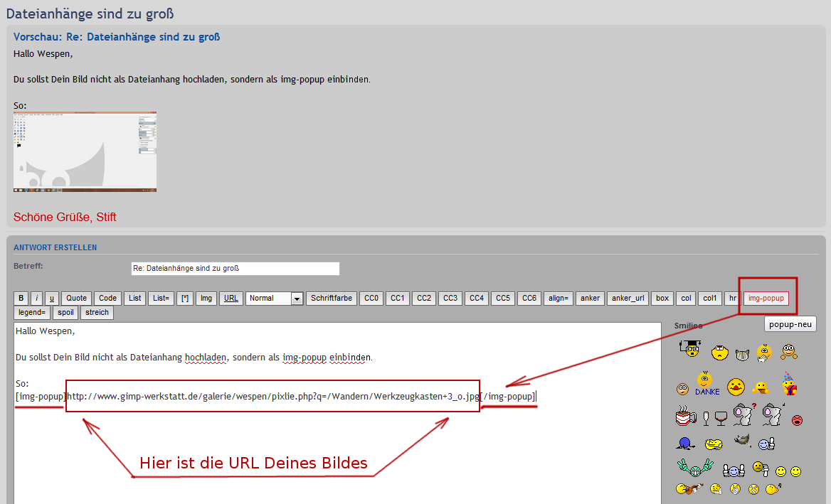Insert the waving yellow smiley with antenna
Viewport: 831px width, 504px height.
point(765,353)
